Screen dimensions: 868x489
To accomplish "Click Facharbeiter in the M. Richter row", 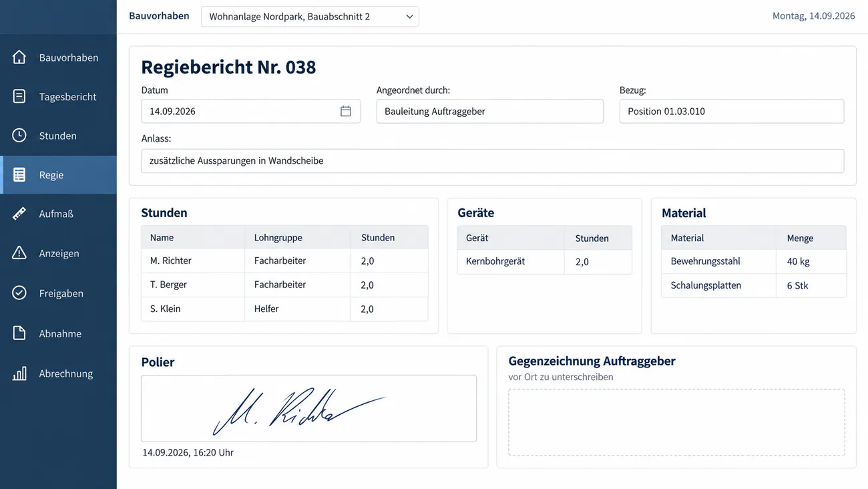I will [x=298, y=261].
